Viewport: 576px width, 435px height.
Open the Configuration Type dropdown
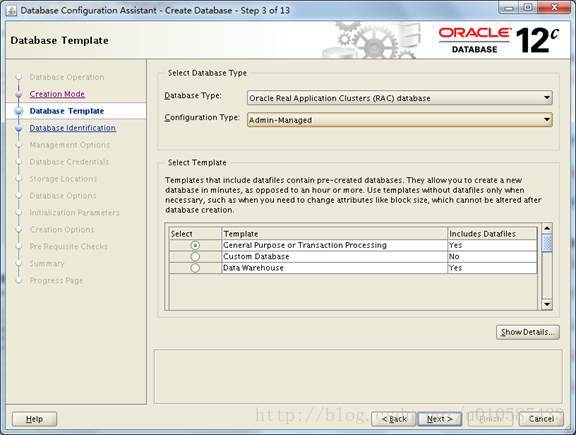click(x=400, y=120)
